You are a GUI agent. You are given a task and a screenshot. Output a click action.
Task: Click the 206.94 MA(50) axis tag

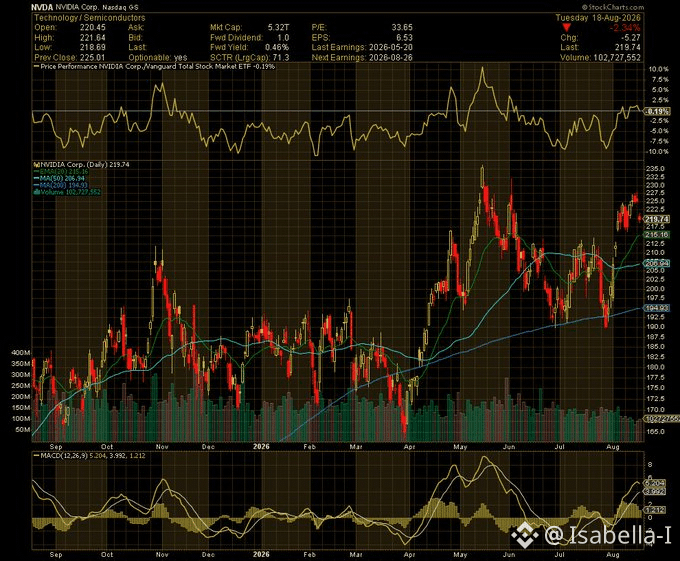pos(657,263)
